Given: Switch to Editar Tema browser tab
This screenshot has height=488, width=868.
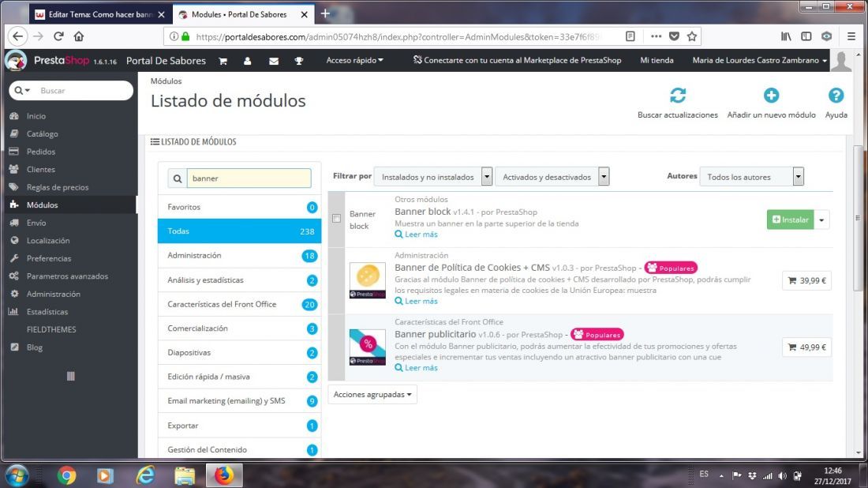Looking at the screenshot, I should point(99,14).
